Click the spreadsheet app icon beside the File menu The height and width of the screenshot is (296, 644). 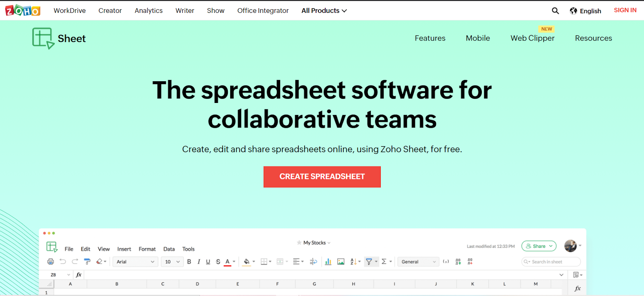point(52,247)
